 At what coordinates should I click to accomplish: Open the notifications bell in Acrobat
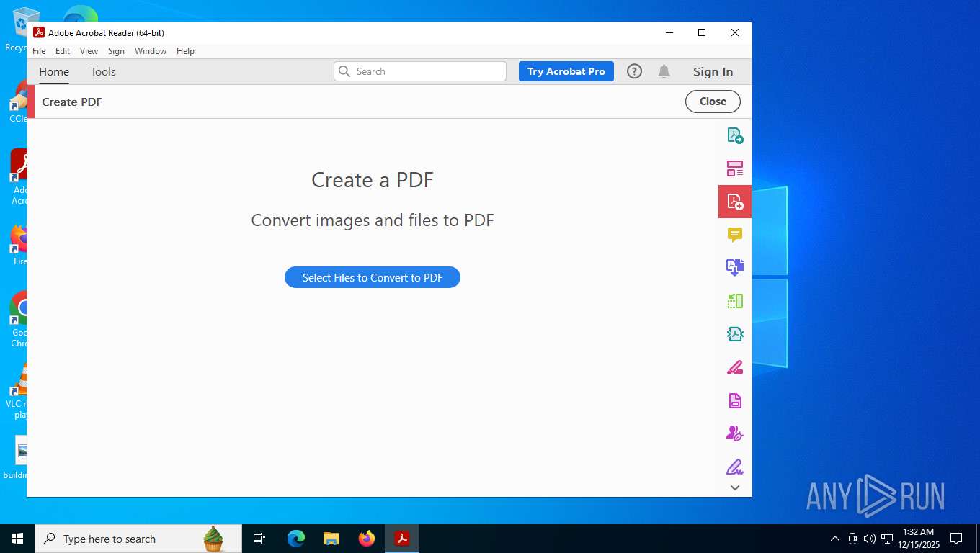click(664, 71)
